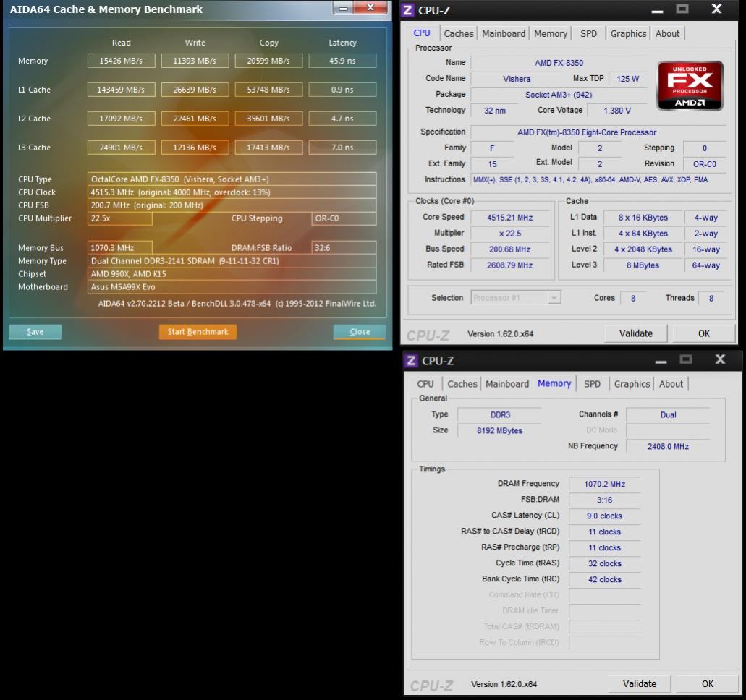
Task: Click L1 Cache Read value 143459 MB/s
Action: pos(122,90)
